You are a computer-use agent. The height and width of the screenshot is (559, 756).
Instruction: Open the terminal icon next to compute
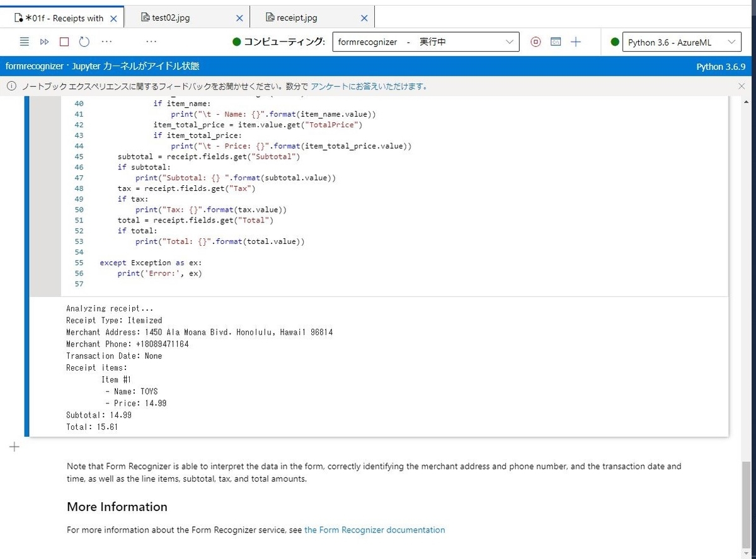(x=556, y=42)
